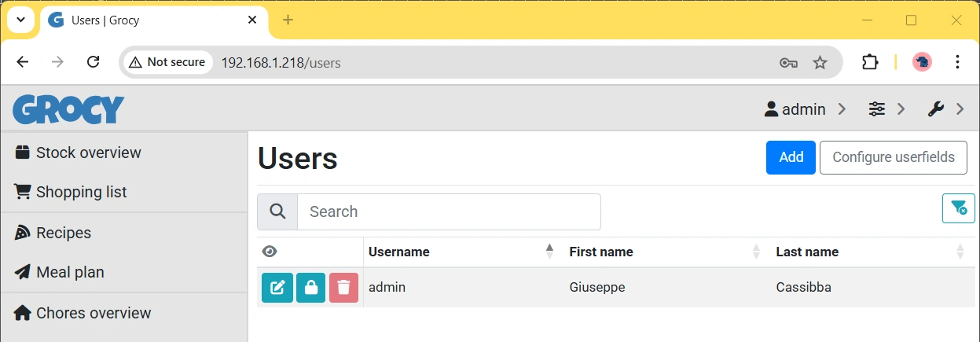
Task: Click the Grocy logo
Action: coord(68,109)
